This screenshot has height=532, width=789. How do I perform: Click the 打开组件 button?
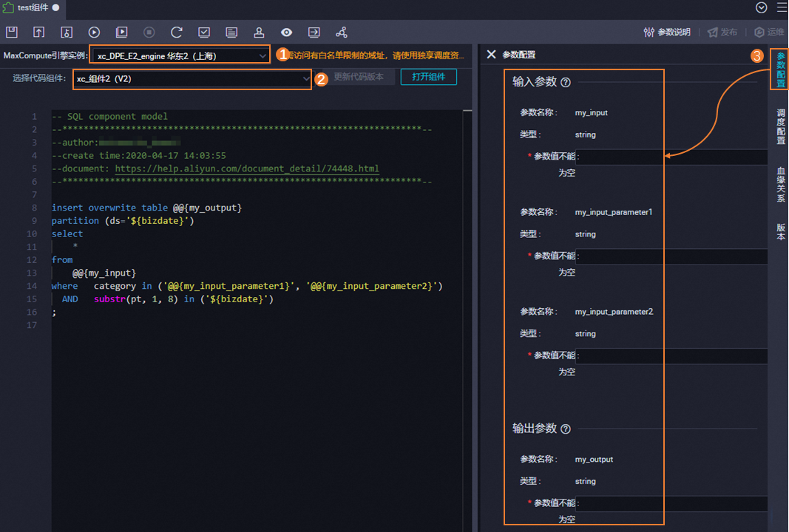point(428,76)
